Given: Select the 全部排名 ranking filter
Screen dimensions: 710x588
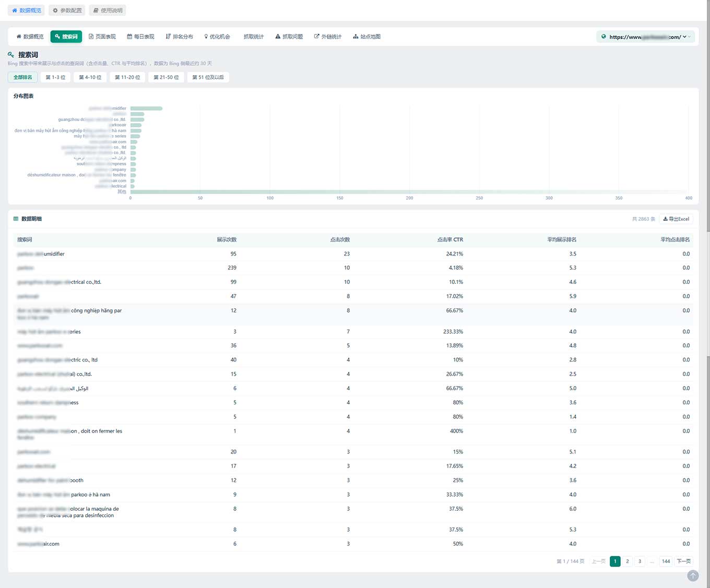Looking at the screenshot, I should (23, 77).
